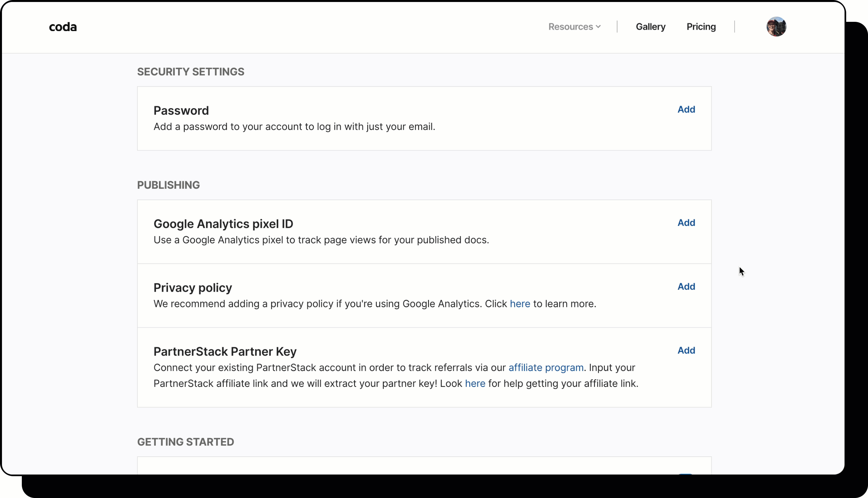Add a PartnerStack Partner Key
Viewport: 868px width, 498px height.
click(x=687, y=350)
